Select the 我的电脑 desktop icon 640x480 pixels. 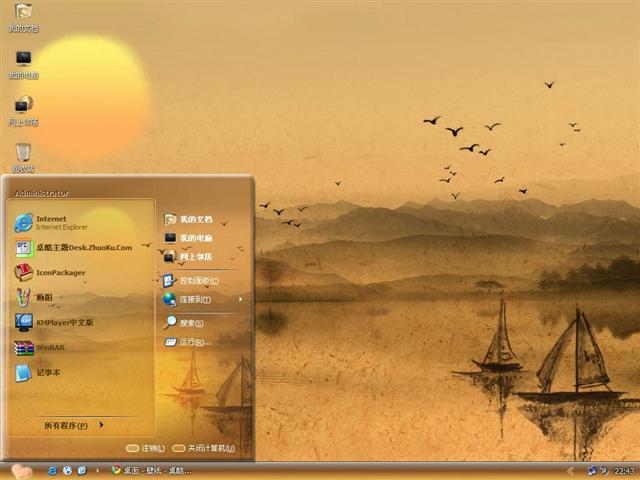tap(24, 64)
